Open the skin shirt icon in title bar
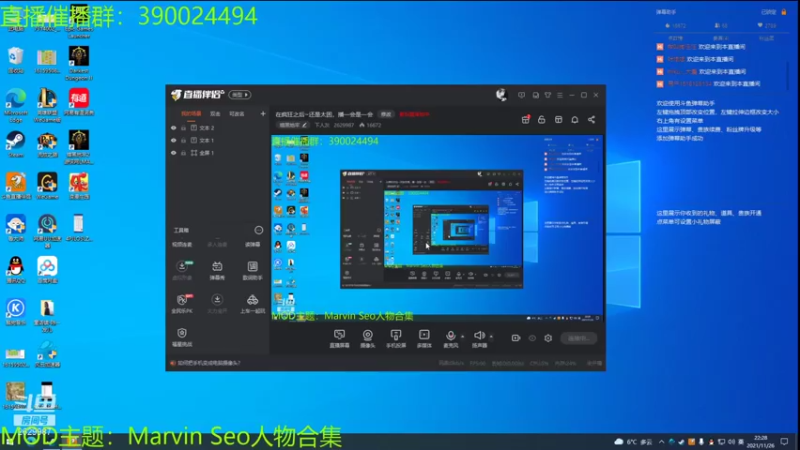This screenshot has width=800, height=450. click(x=547, y=95)
